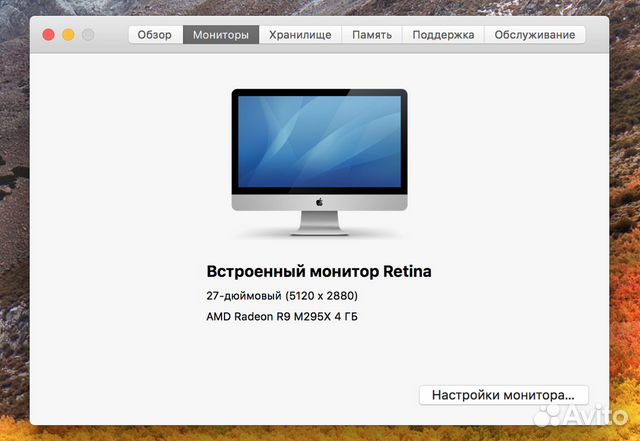640x441 pixels.
Task: Close the window with the red button
Action: click(49, 35)
